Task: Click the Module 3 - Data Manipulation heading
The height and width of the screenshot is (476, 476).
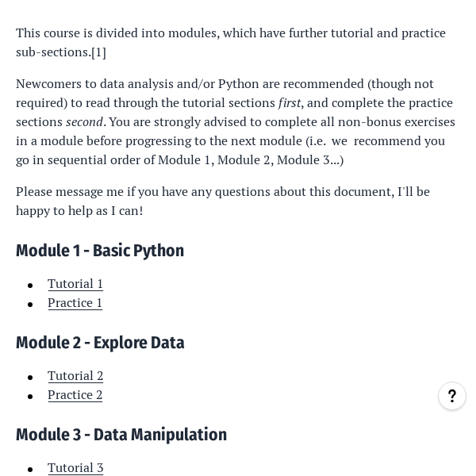Action: click(121, 435)
